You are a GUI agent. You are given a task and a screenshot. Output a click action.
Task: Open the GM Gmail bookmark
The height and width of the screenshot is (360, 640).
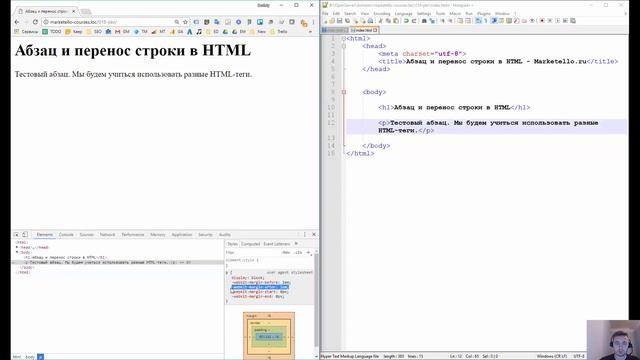tap(122, 31)
